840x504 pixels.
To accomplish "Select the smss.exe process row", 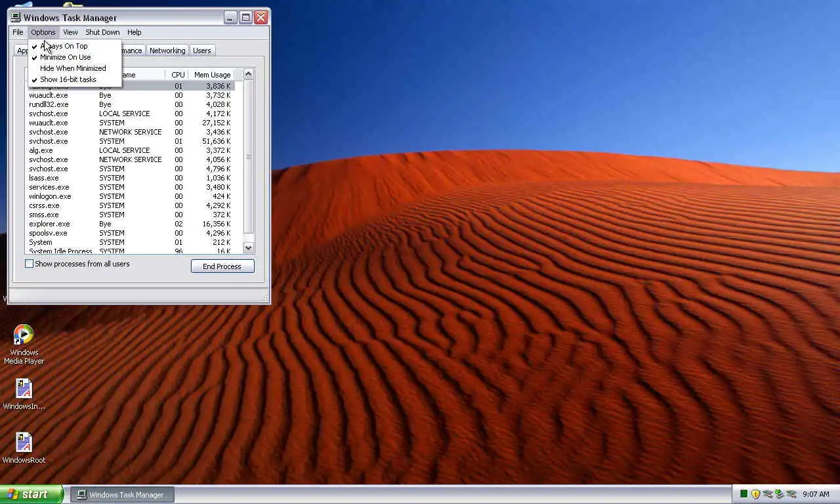I will pos(130,215).
